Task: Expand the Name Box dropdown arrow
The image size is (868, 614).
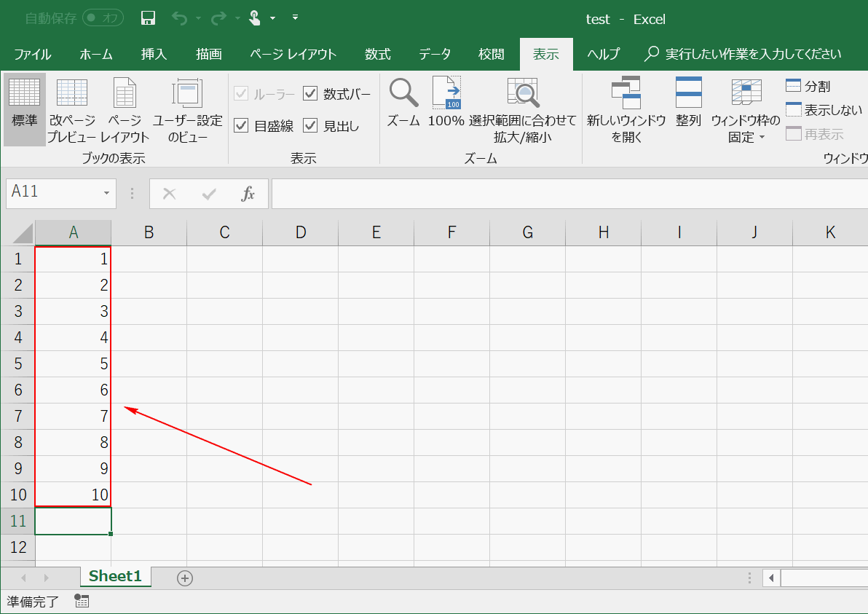Action: [x=106, y=193]
